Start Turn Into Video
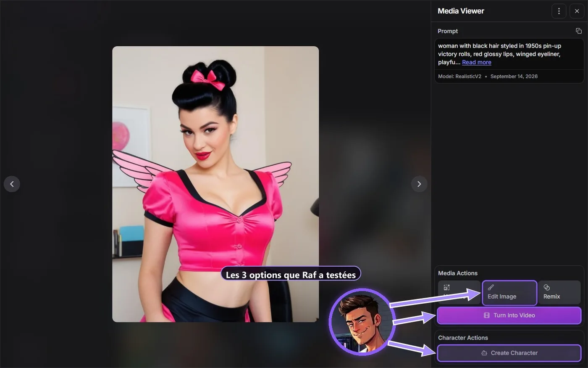Viewport: 588px width, 368px height. coord(509,315)
